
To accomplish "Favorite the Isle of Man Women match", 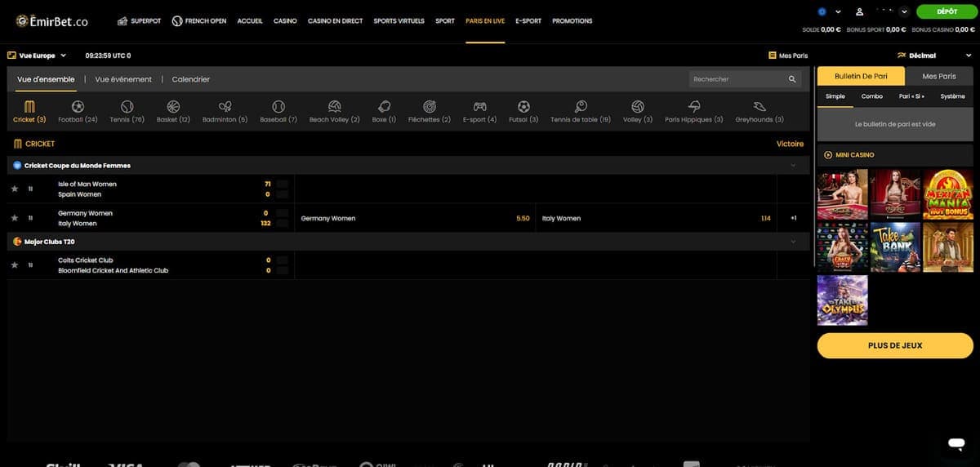I will pos(15,189).
